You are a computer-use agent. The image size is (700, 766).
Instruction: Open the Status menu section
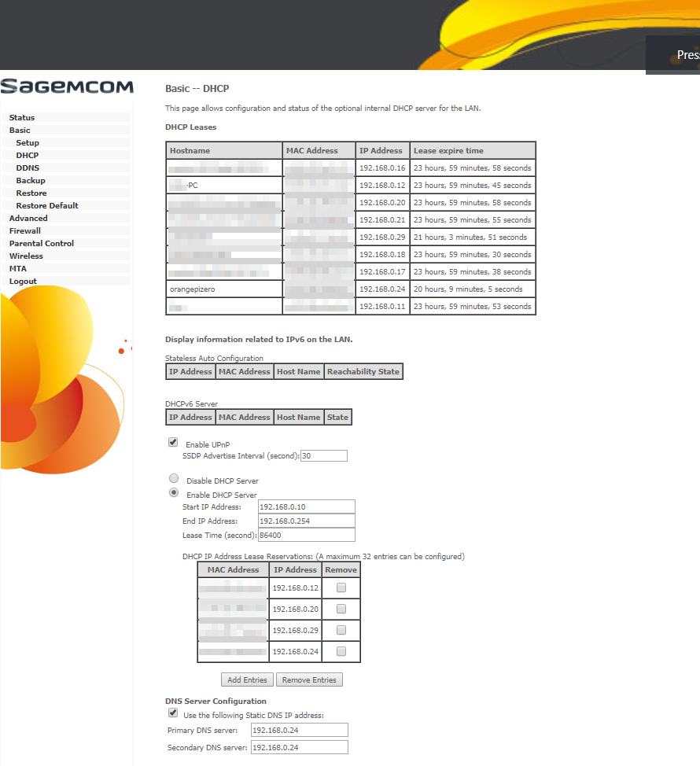tap(22, 118)
